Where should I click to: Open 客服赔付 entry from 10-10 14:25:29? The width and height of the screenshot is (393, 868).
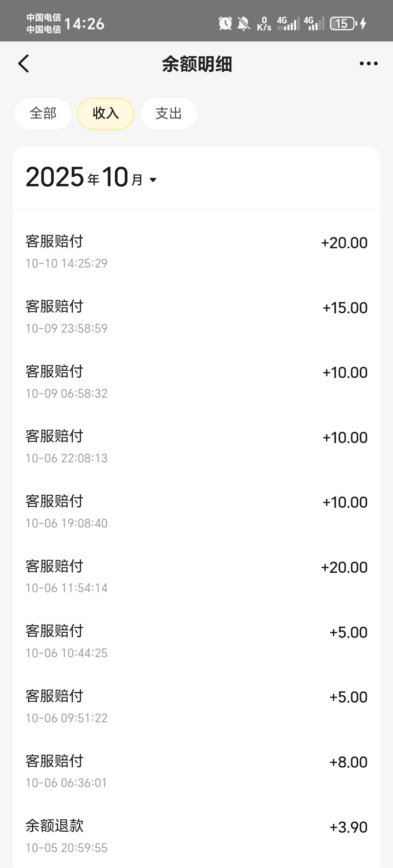tap(196, 252)
